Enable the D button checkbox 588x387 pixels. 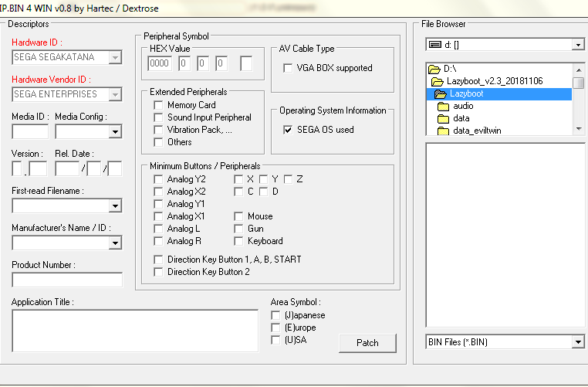click(x=264, y=192)
